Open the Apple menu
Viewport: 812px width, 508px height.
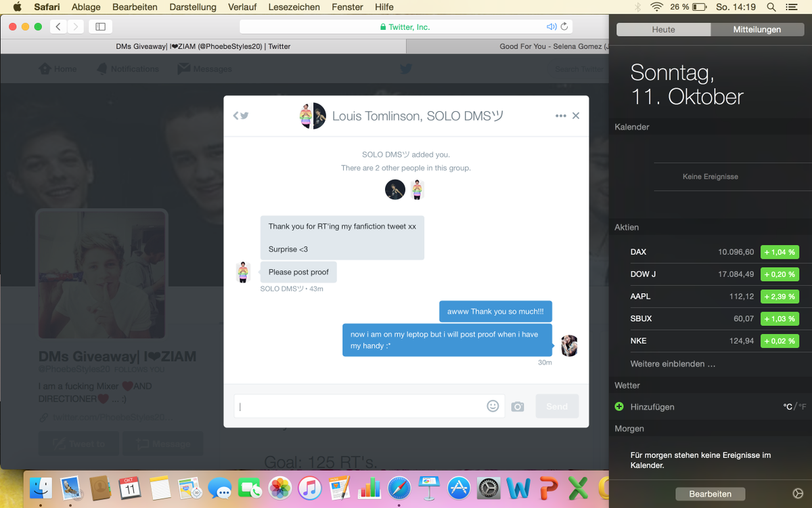[17, 7]
